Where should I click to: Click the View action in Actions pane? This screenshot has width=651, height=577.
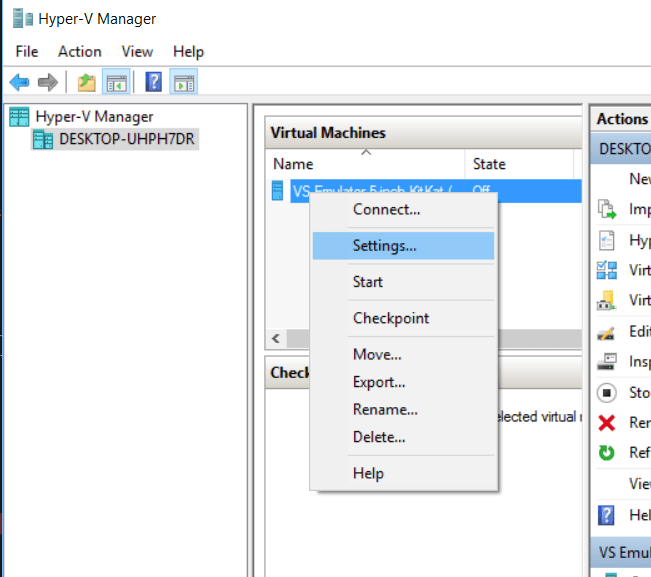click(640, 484)
